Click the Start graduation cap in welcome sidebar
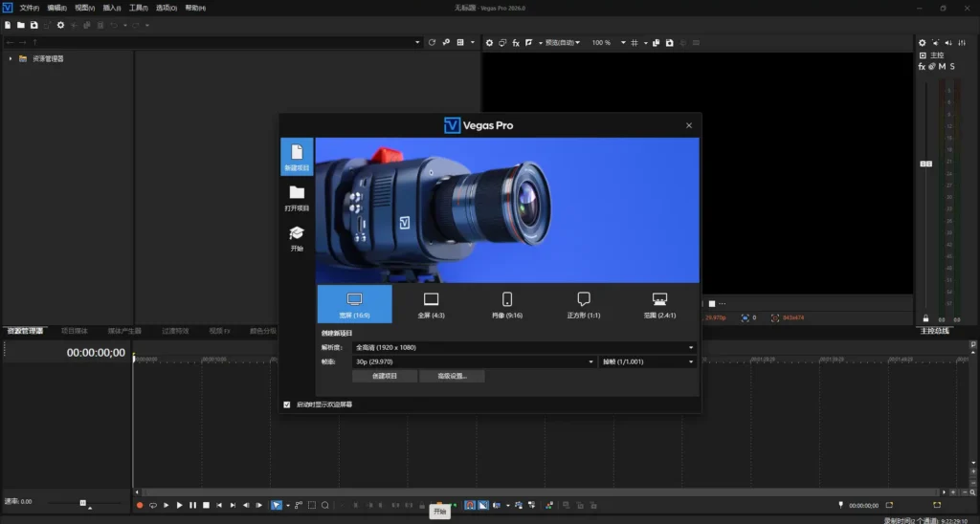 tap(297, 239)
